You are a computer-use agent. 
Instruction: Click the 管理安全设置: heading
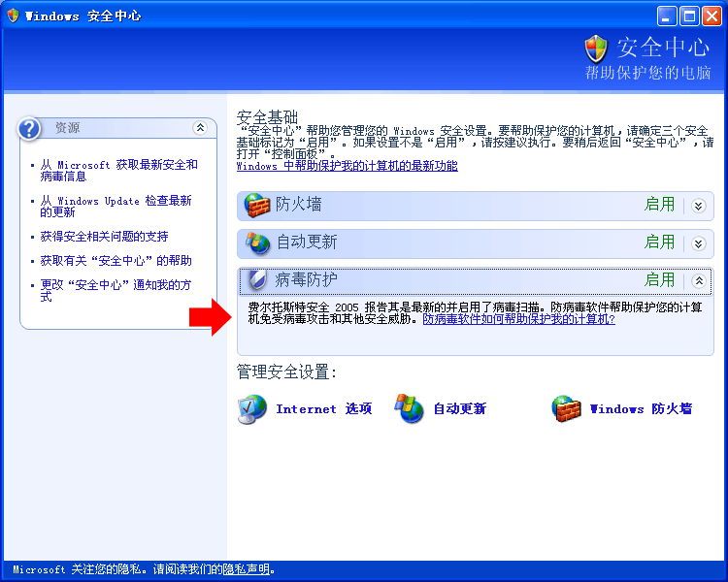tap(286, 372)
